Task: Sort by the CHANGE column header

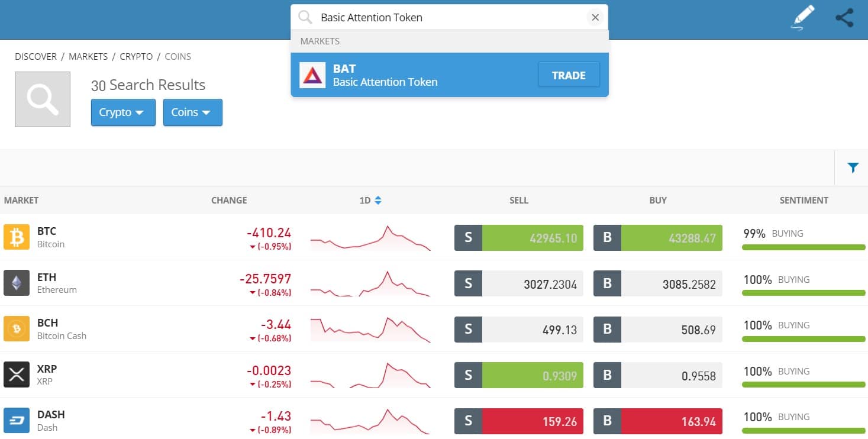Action: [x=229, y=201]
